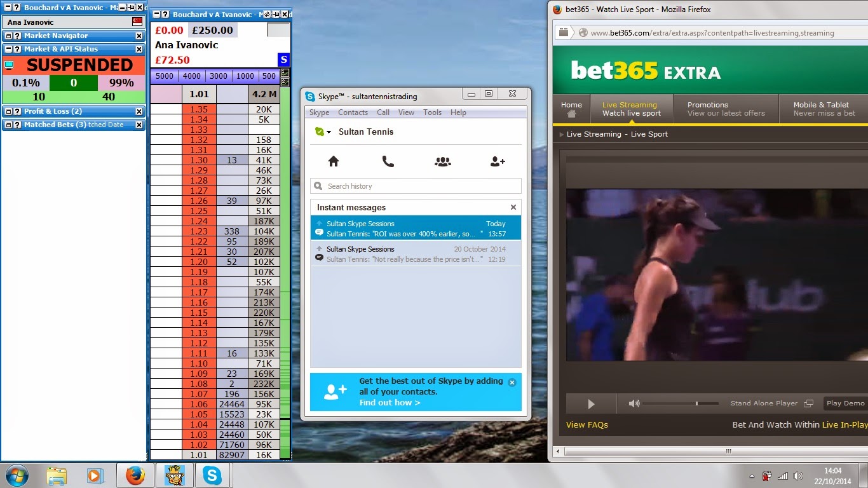Click the Singapore flag icon beside Ana Ivanovic
This screenshot has width=868, height=488.
pyautogui.click(x=137, y=22)
